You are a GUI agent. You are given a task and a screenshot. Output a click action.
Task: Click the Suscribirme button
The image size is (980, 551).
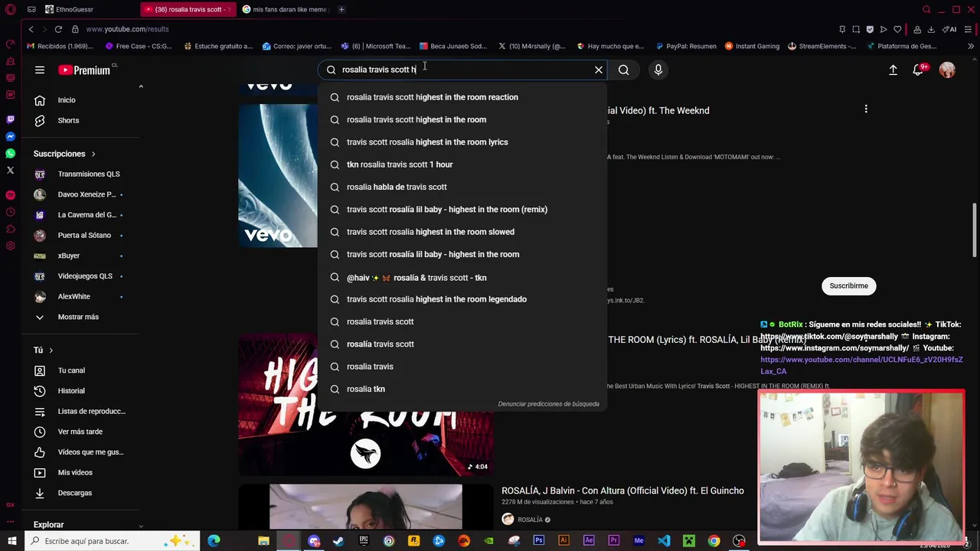click(848, 285)
